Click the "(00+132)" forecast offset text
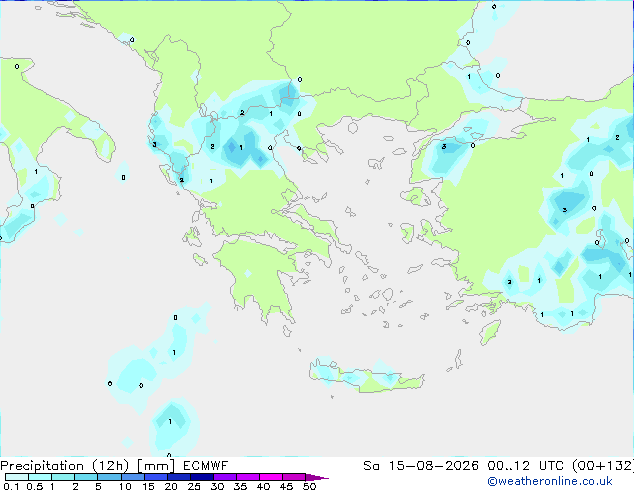The height and width of the screenshot is (490, 634). (x=602, y=466)
